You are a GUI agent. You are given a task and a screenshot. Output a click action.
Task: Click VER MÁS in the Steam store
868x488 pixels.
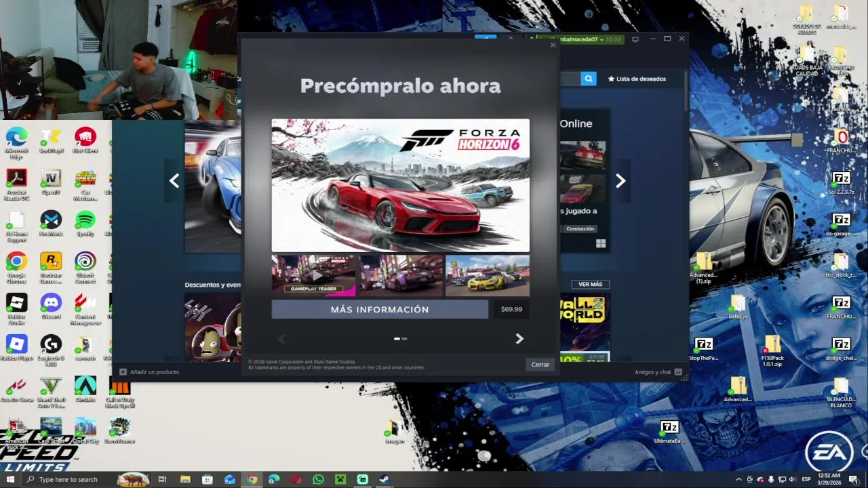click(590, 284)
